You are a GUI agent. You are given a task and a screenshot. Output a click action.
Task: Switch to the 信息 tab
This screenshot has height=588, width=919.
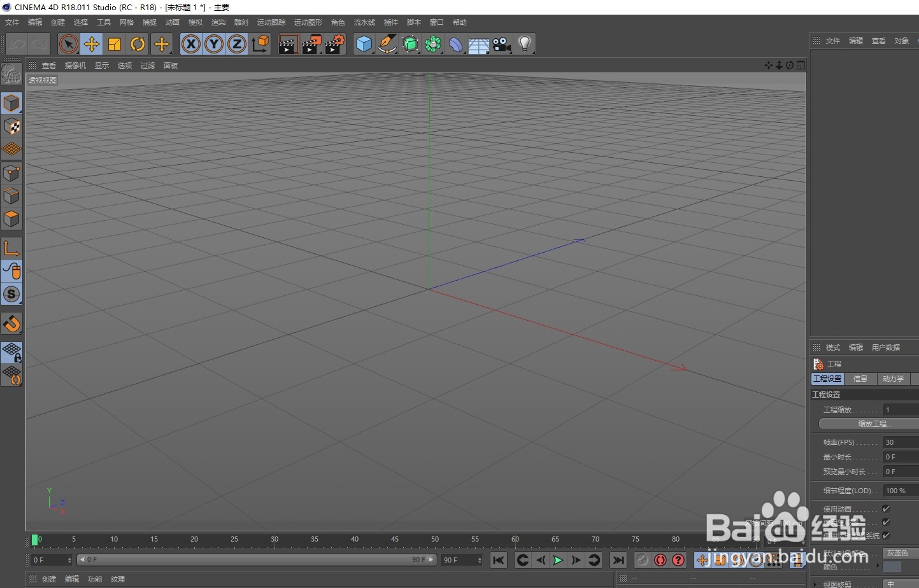(860, 379)
